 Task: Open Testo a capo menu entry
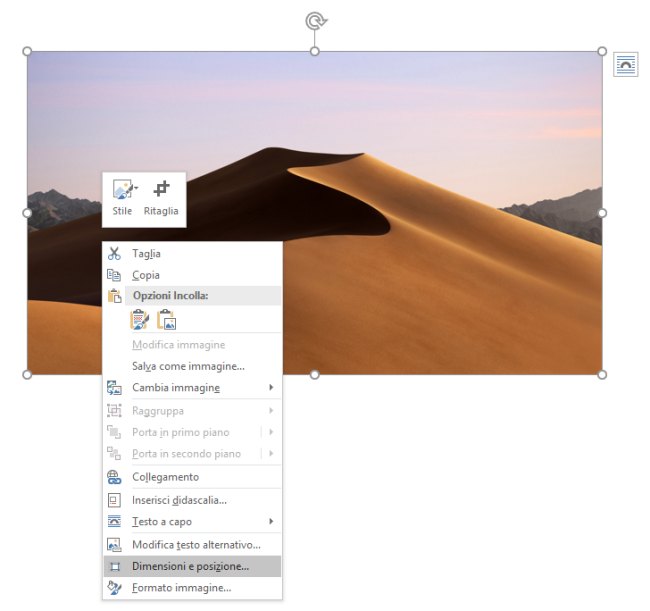tap(192, 521)
